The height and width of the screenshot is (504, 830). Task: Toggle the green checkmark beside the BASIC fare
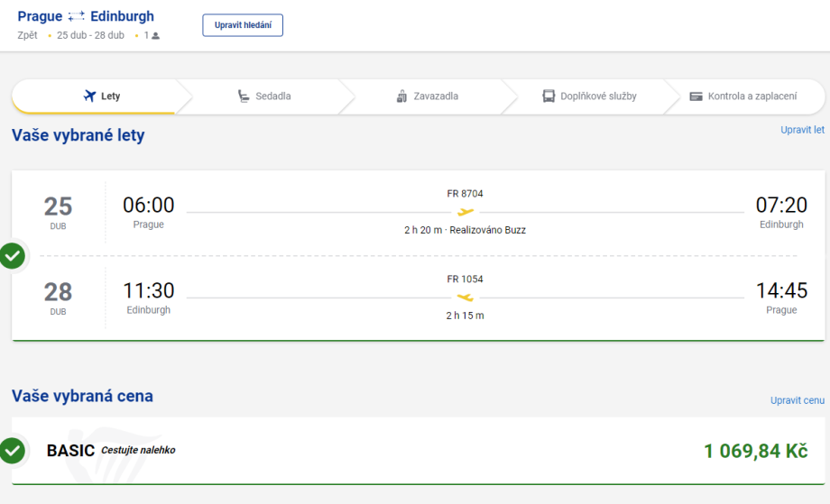tap(13, 450)
